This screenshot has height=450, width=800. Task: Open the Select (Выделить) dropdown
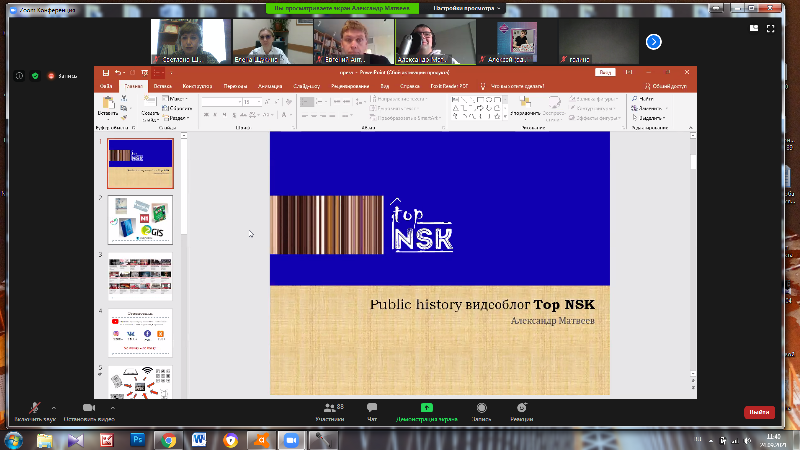point(648,118)
